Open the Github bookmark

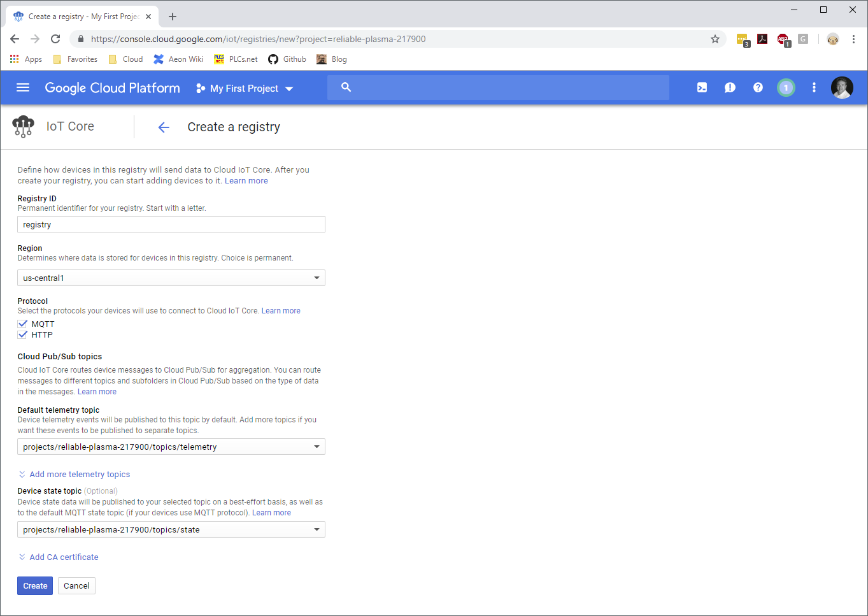coord(287,59)
